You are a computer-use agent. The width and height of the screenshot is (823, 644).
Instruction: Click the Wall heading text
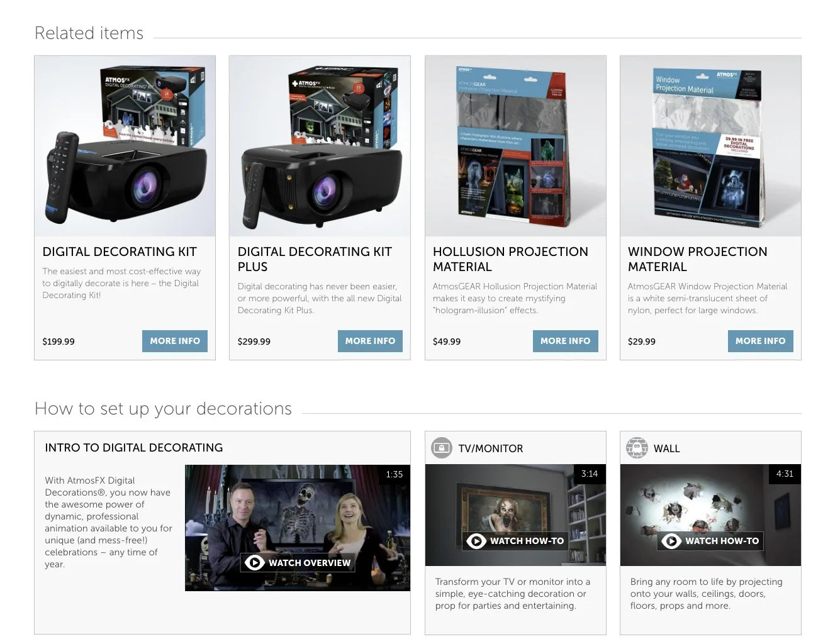(x=667, y=448)
